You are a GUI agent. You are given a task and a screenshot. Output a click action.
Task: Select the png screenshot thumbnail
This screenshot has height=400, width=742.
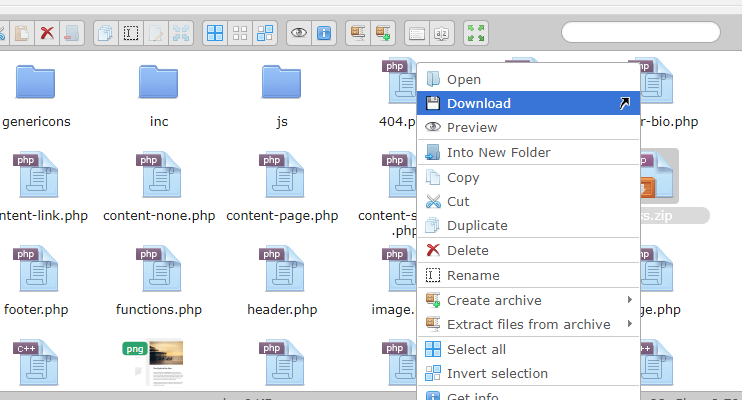(x=153, y=362)
